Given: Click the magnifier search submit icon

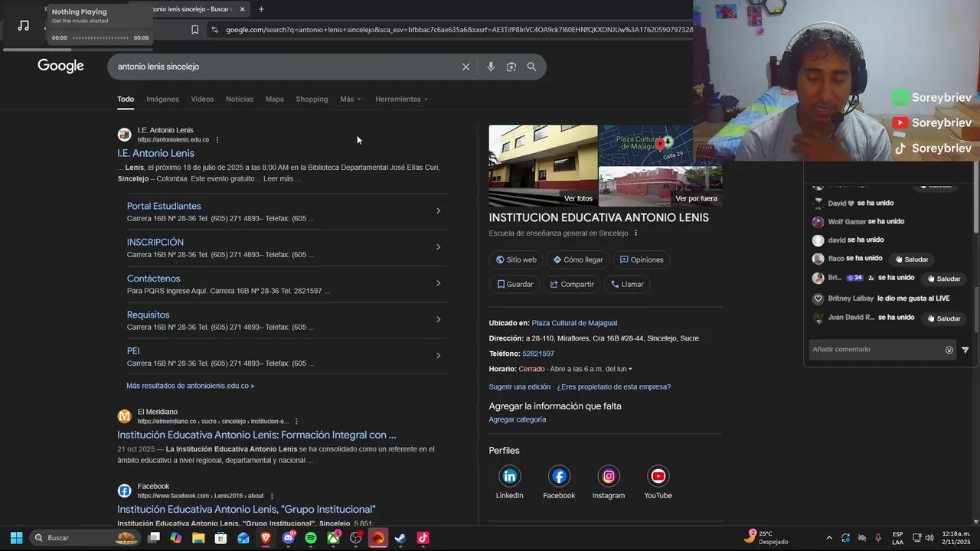Looking at the screenshot, I should pos(531,67).
